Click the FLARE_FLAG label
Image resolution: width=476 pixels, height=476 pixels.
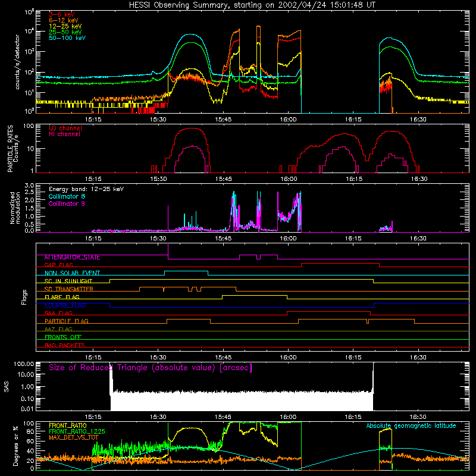[62, 297]
